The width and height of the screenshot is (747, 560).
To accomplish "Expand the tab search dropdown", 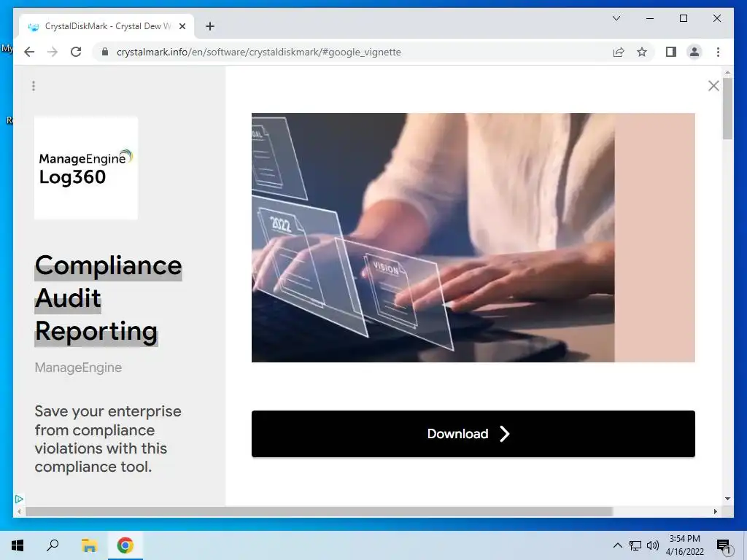I will [x=616, y=18].
